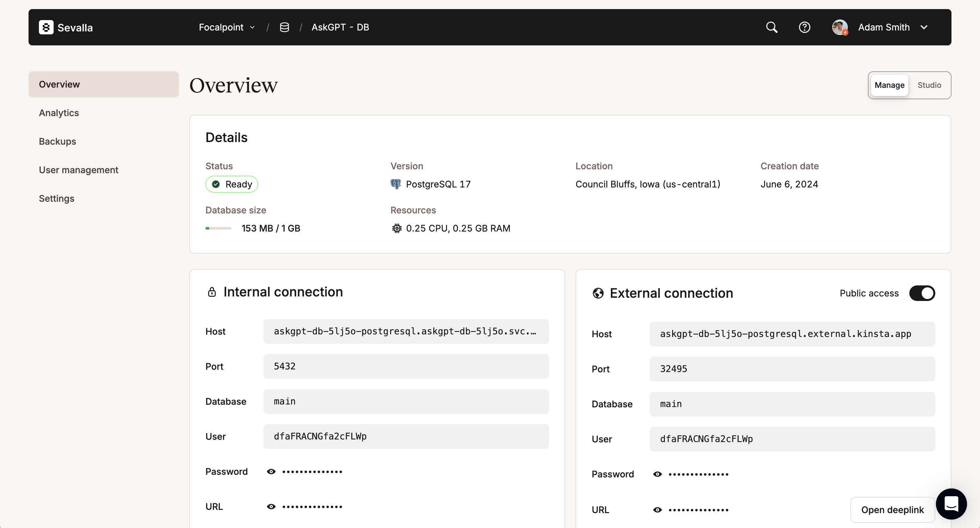Click the database breadcrumb icon

click(284, 28)
